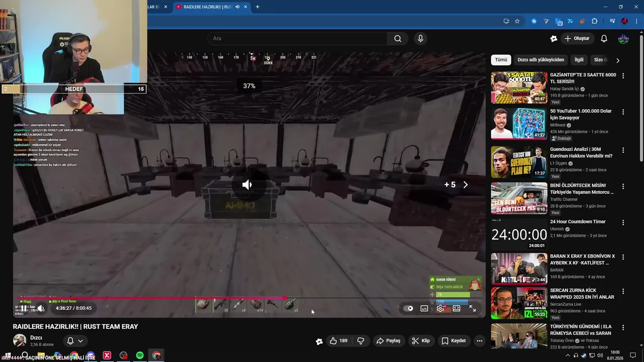Viewport: 644px width, 362px height.
Task: Mute the RAIDLERE HAZIRLIK browser tab audio
Action: coord(237,7)
